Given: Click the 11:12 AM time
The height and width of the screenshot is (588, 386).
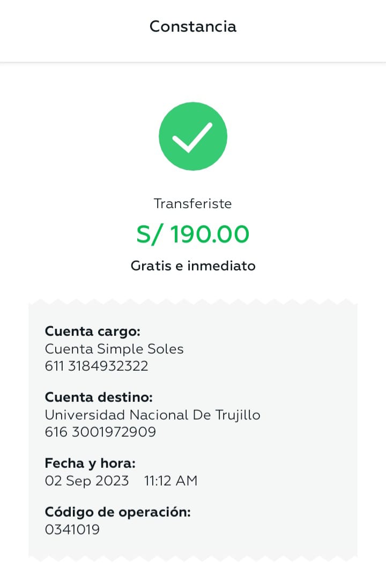Looking at the screenshot, I should click(171, 481).
